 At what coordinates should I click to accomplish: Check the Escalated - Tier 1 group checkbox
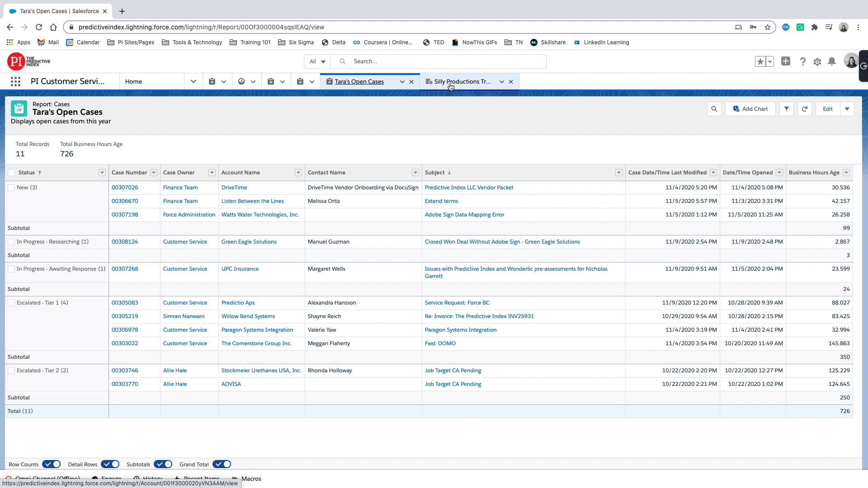(x=11, y=303)
